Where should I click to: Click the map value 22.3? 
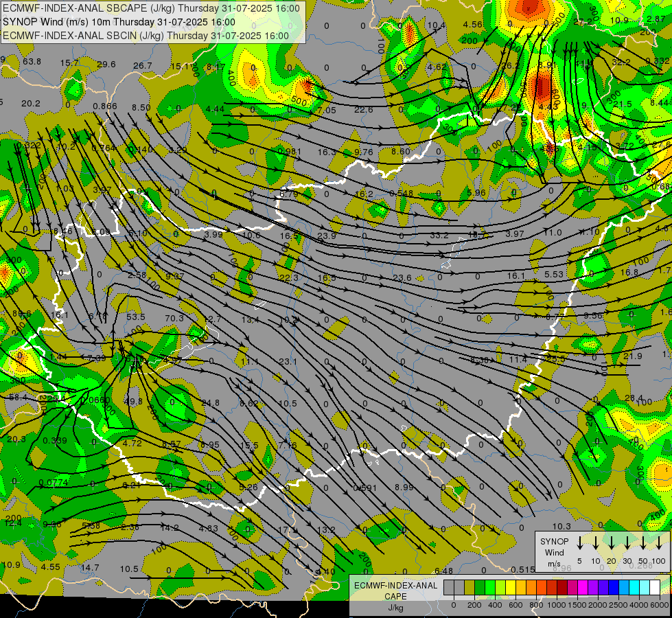(288, 278)
